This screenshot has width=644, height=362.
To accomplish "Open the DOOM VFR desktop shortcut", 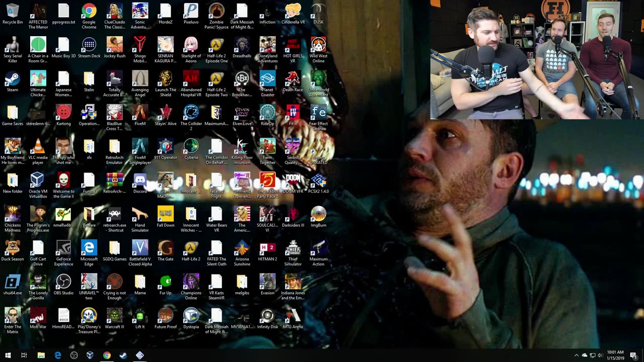I will [293, 184].
